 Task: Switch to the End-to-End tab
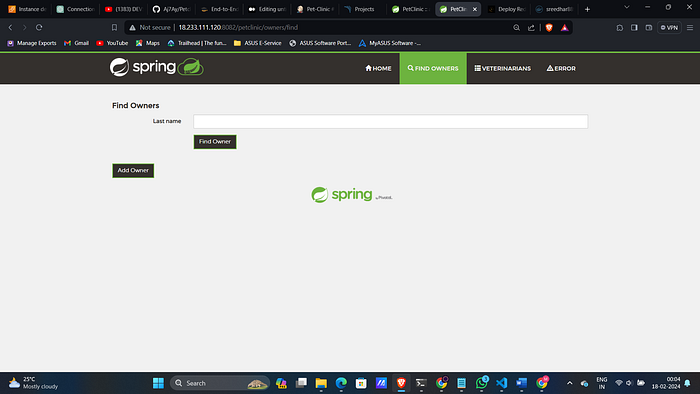click(x=219, y=9)
